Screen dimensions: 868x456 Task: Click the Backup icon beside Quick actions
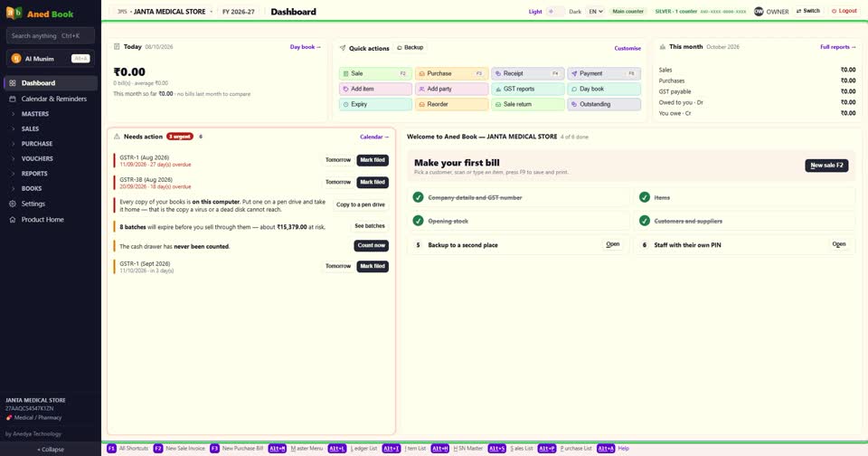[x=400, y=48]
